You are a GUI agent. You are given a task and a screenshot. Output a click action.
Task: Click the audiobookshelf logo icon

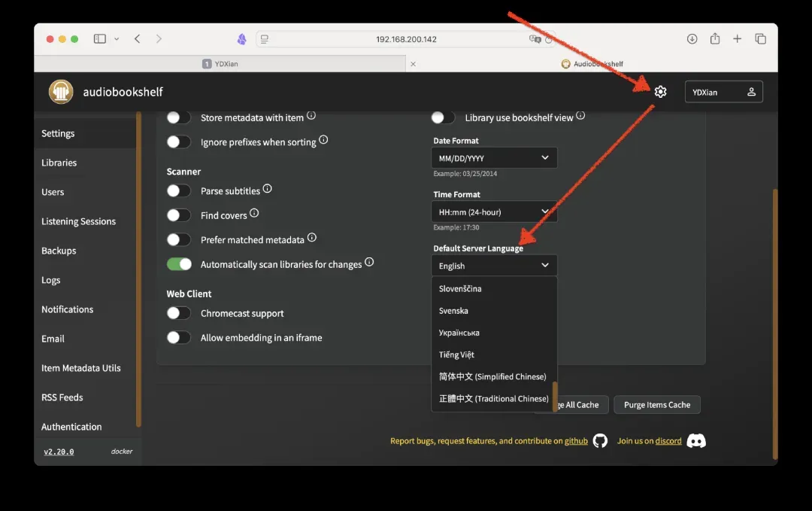coord(61,92)
